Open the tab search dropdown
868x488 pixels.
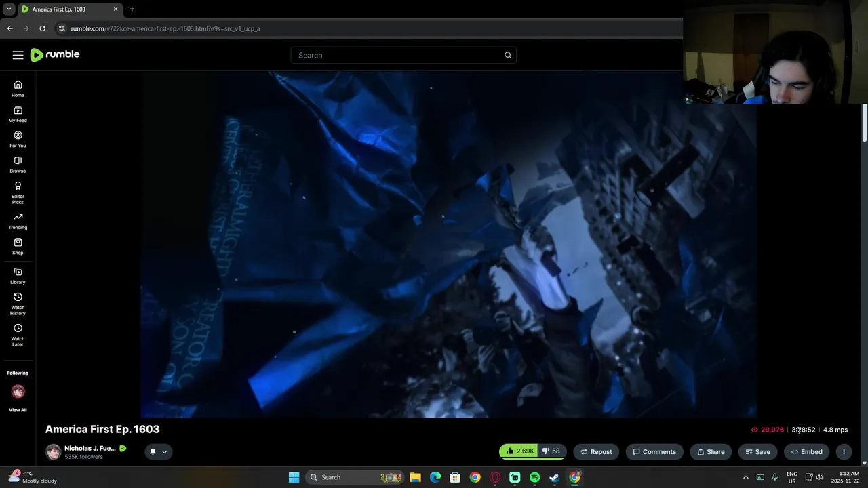click(x=9, y=9)
